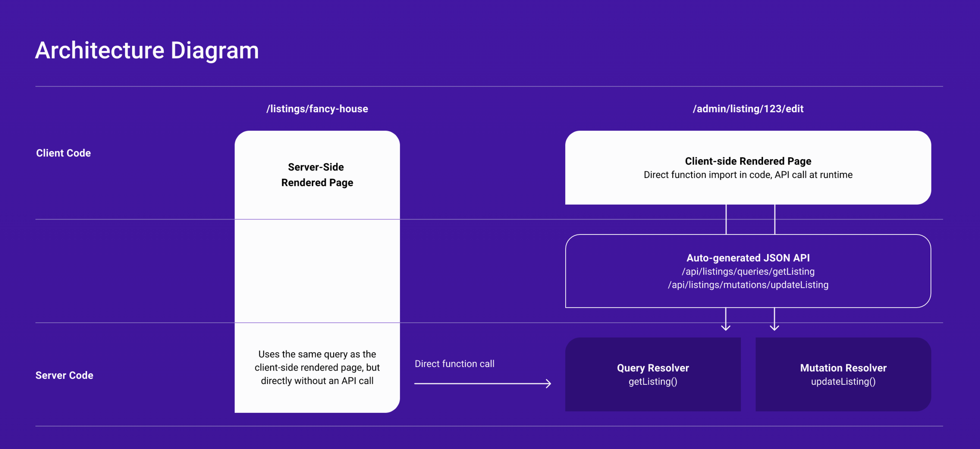Select the Auto-generated JSON API heading
This screenshot has width=980, height=449.
coord(748,258)
